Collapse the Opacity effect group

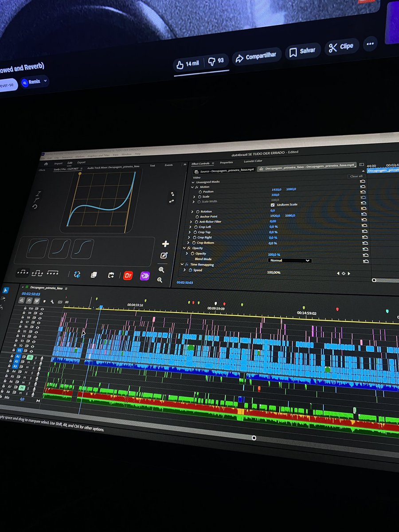click(184, 248)
